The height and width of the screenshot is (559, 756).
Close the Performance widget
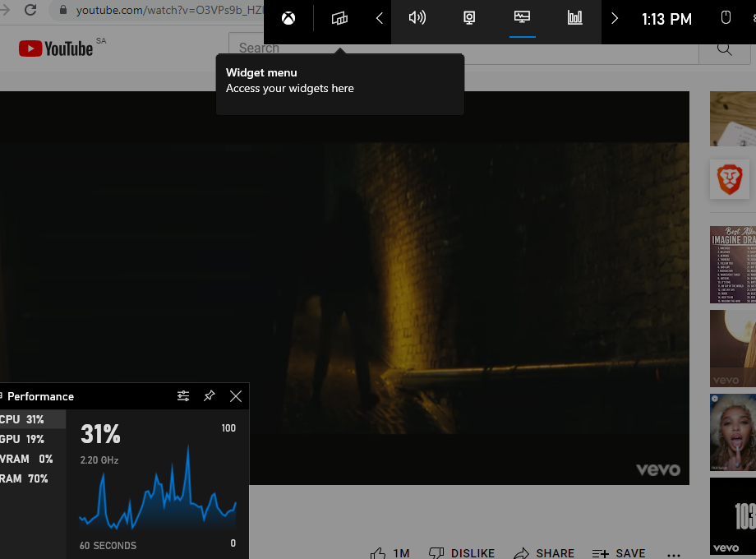coord(236,396)
